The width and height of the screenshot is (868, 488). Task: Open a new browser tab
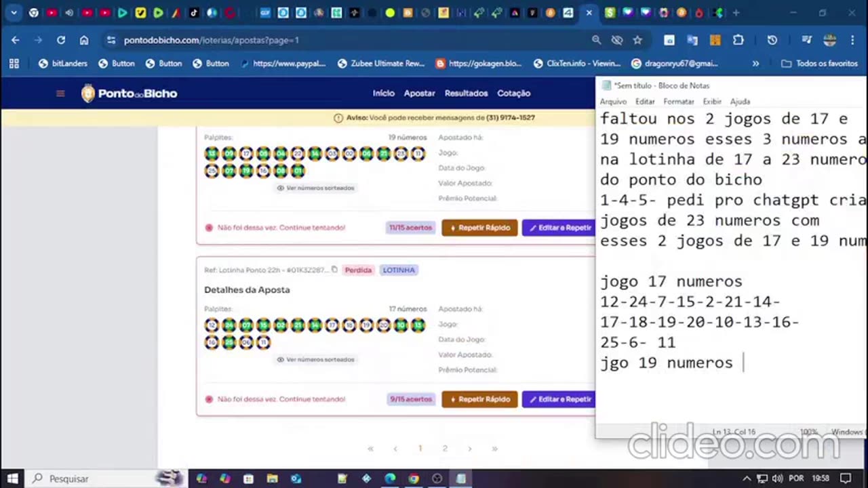click(736, 13)
